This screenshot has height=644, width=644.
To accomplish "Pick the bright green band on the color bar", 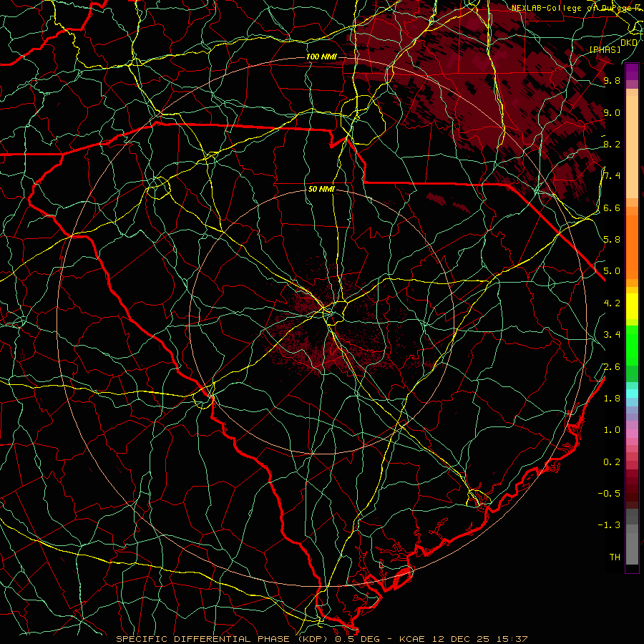I will point(632,346).
